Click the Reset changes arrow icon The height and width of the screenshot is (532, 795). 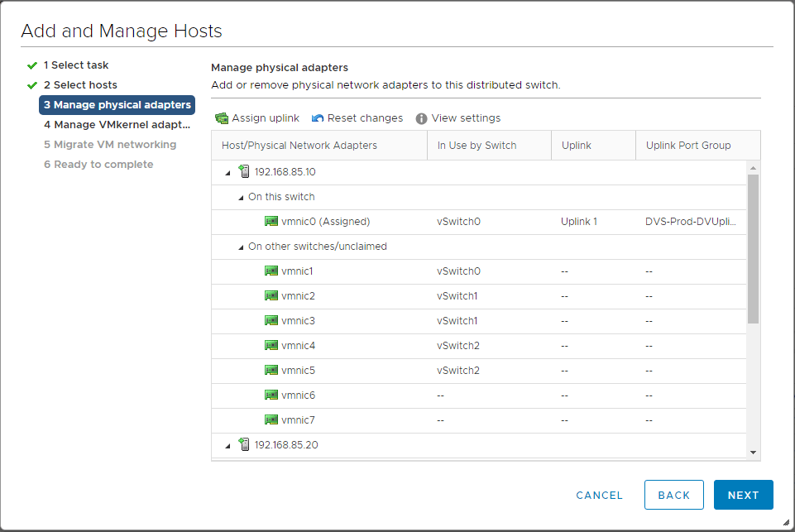coord(318,118)
